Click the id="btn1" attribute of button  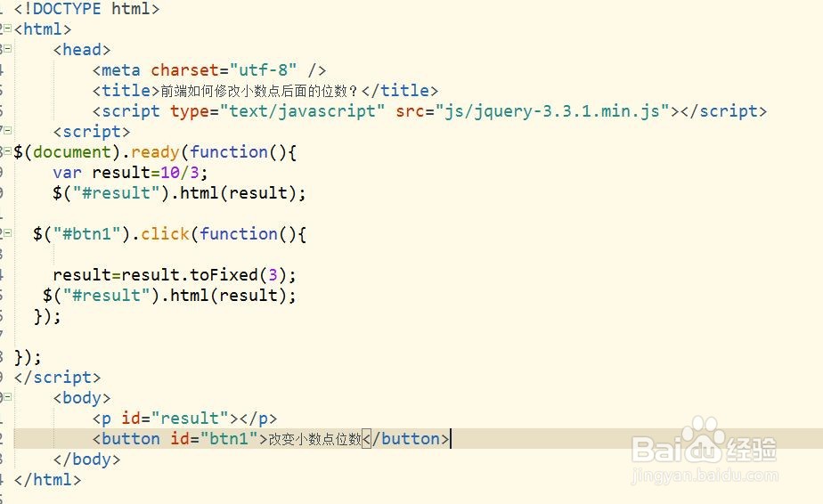pyautogui.click(x=214, y=439)
